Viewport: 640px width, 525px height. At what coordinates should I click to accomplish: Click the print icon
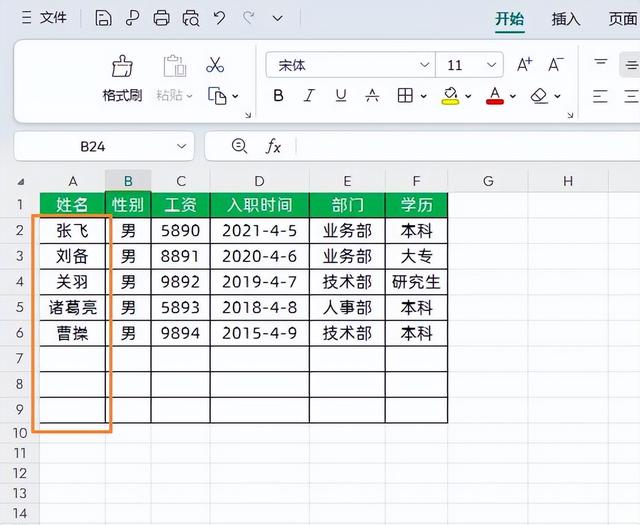pos(161,18)
